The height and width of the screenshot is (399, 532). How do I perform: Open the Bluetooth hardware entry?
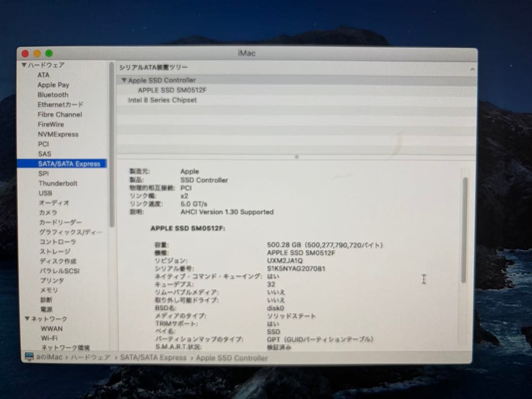click(53, 95)
